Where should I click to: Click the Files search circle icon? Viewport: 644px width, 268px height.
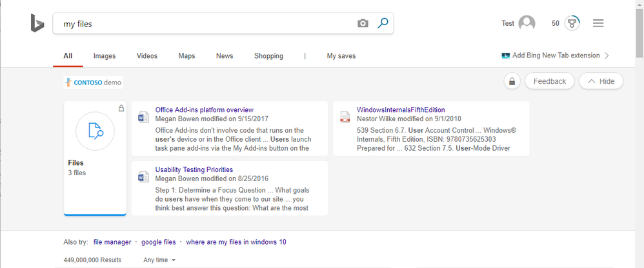coord(96,131)
